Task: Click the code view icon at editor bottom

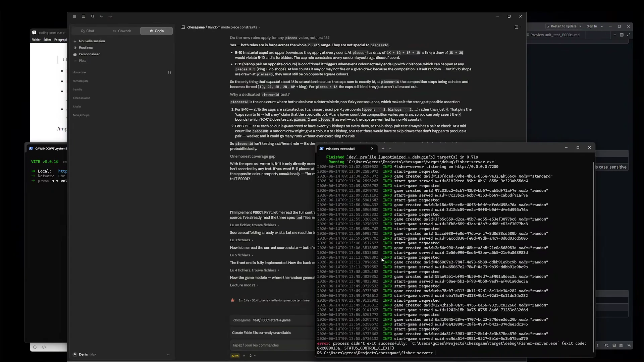Action: [x=44, y=347]
